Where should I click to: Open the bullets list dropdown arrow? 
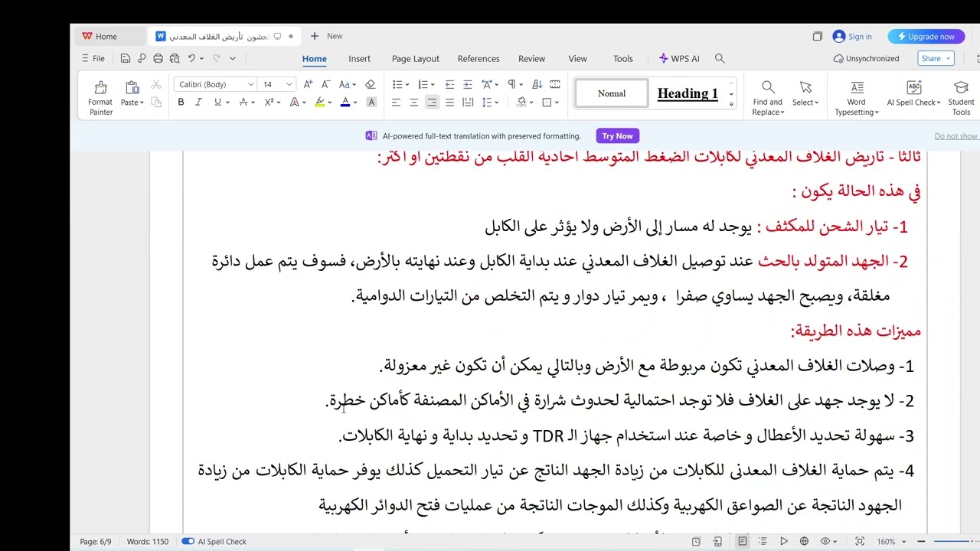[408, 85]
